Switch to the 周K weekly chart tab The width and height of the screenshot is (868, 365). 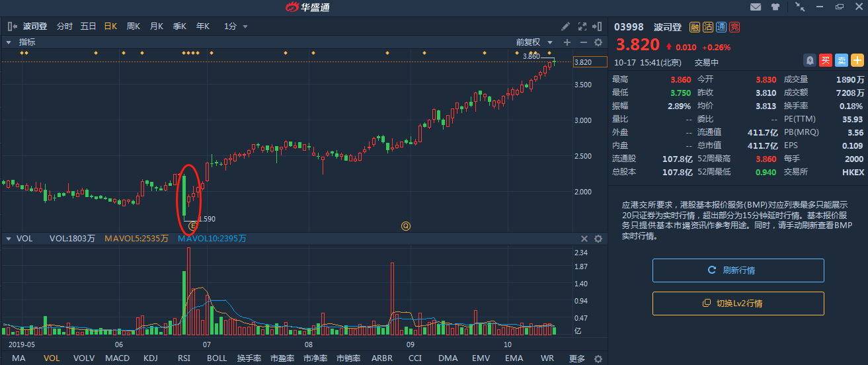click(x=134, y=26)
